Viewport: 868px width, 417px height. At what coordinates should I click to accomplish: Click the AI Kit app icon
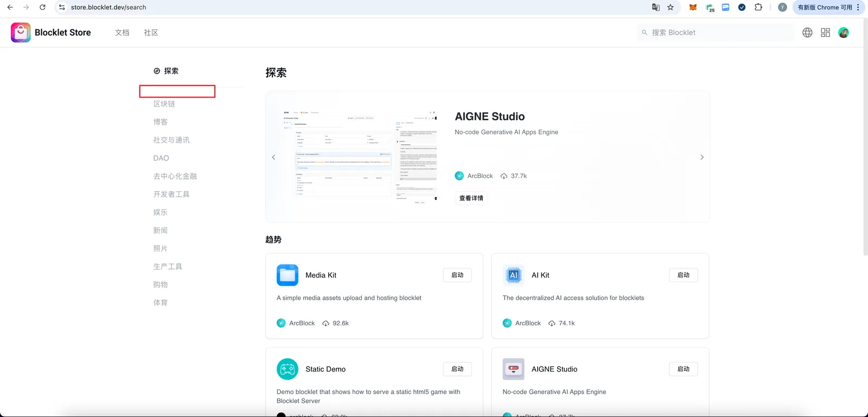tap(513, 275)
